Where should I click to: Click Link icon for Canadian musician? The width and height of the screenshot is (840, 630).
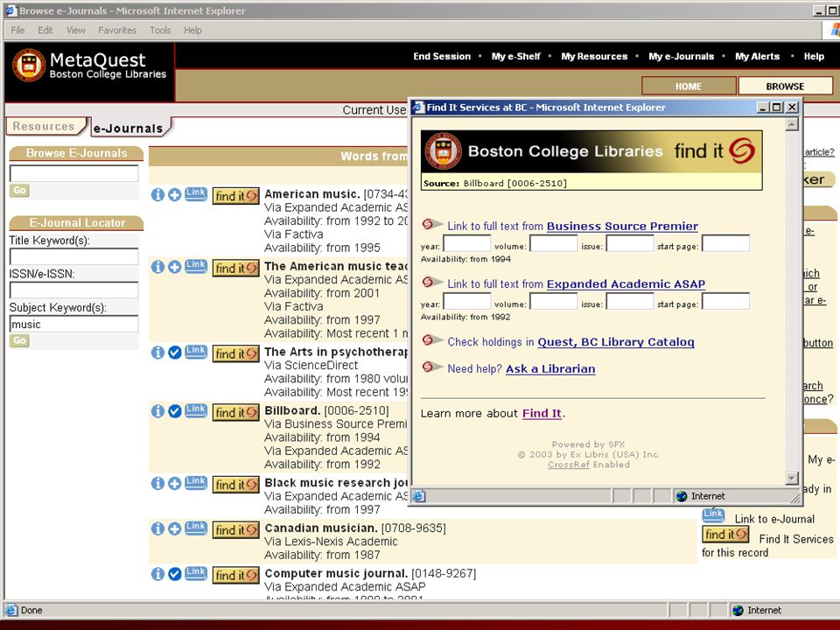196,528
